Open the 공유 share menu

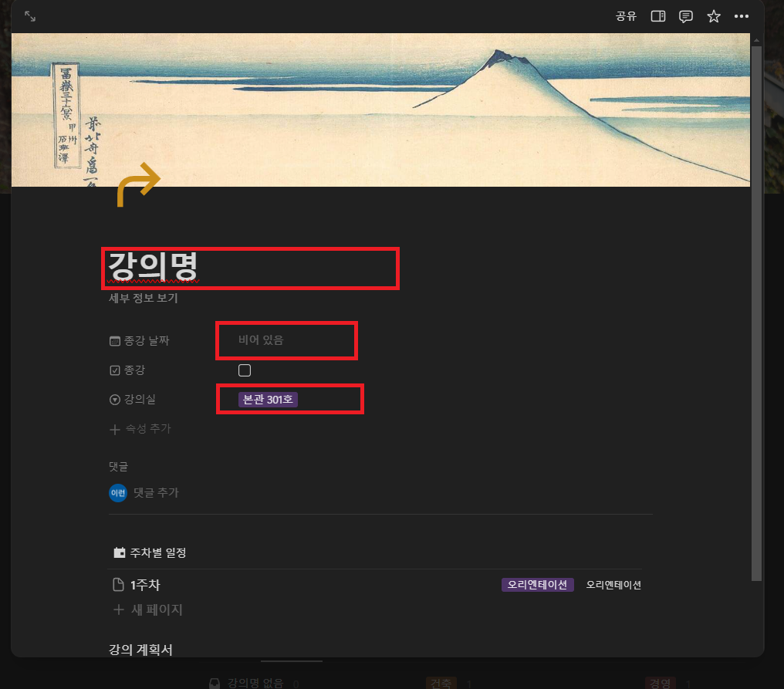[x=626, y=16]
